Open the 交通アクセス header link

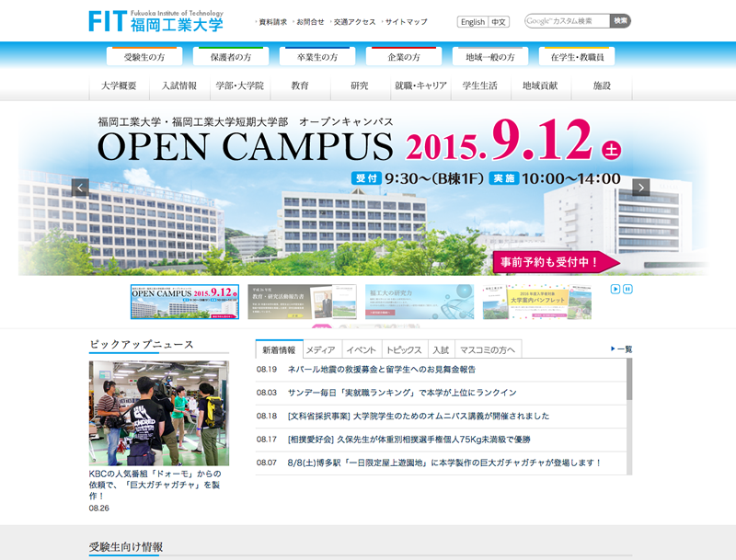tap(354, 21)
